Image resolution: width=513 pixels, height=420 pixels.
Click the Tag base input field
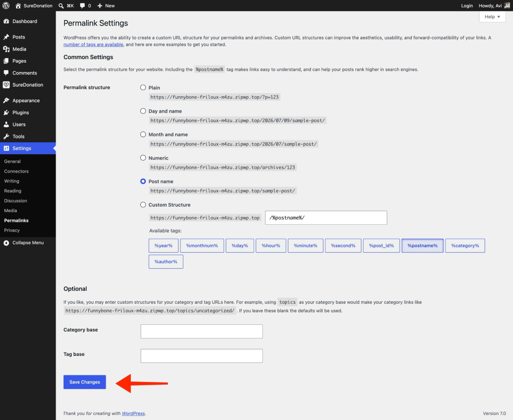(x=201, y=356)
